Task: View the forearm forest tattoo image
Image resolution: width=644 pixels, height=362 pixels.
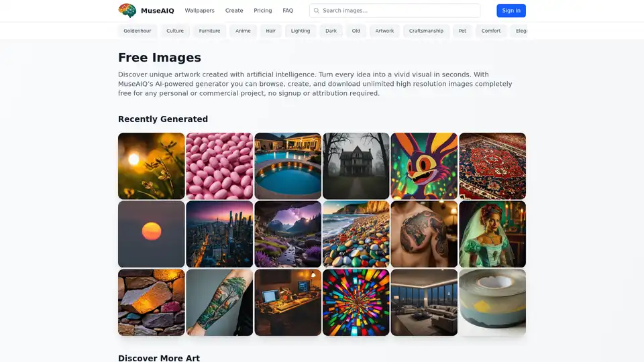Action: pos(219,302)
